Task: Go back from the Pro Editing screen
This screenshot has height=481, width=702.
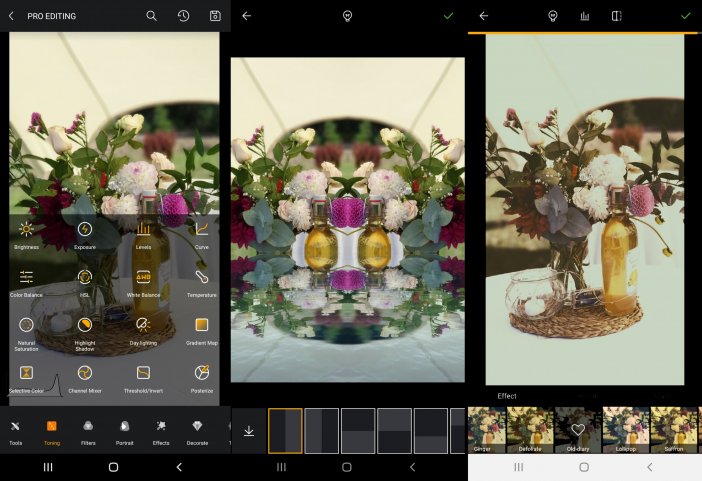Action: coord(12,16)
